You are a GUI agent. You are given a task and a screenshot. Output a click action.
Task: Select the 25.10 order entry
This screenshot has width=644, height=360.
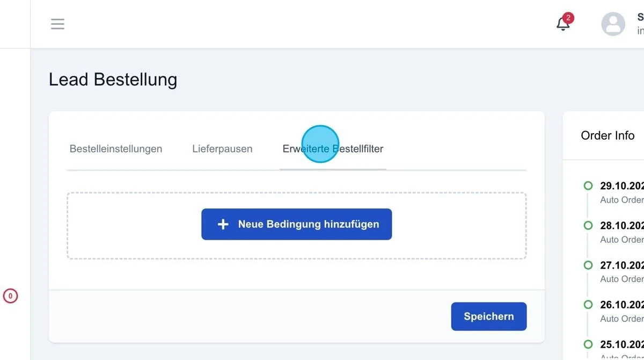click(x=621, y=349)
